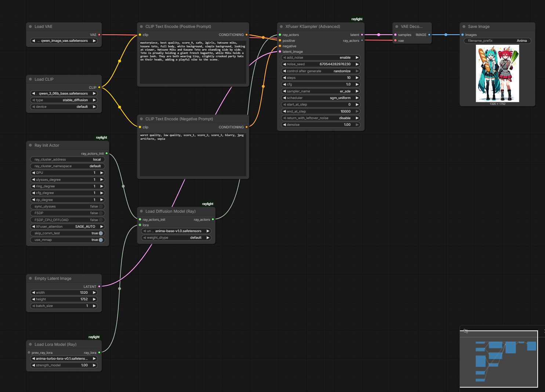Viewport: 545px width, 392px height.
Task: Disable the skip_comm_test switch
Action: coord(101,233)
